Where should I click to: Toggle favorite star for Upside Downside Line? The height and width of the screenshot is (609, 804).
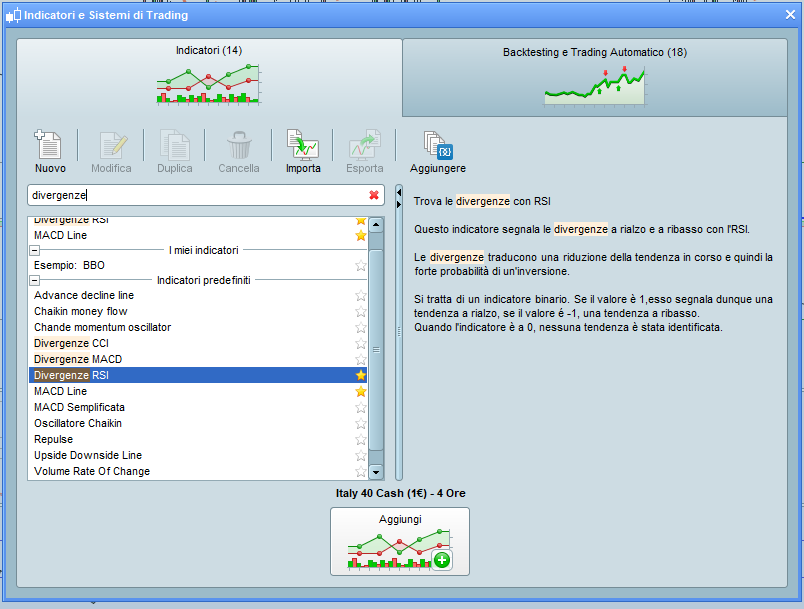361,456
